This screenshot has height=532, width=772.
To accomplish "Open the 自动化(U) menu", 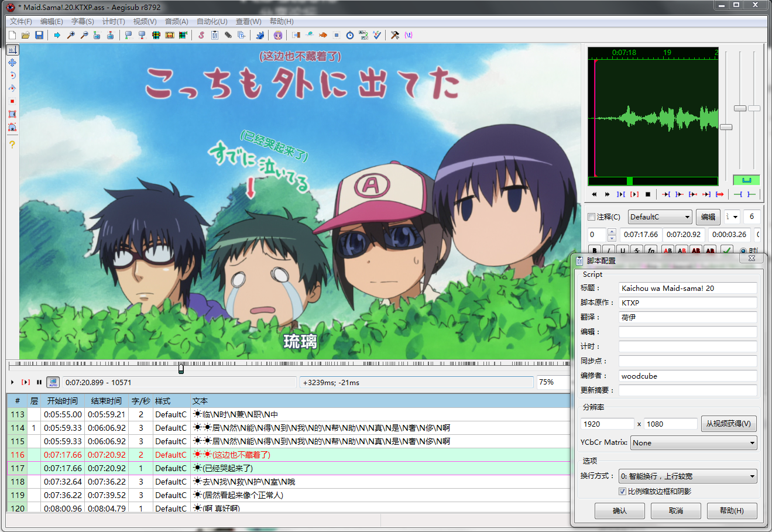I will coord(212,22).
